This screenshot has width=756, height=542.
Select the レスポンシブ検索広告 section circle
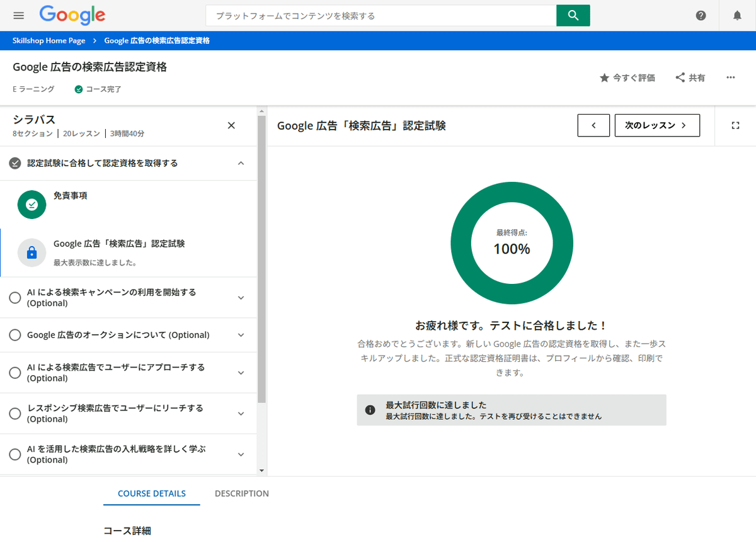pyautogui.click(x=15, y=414)
